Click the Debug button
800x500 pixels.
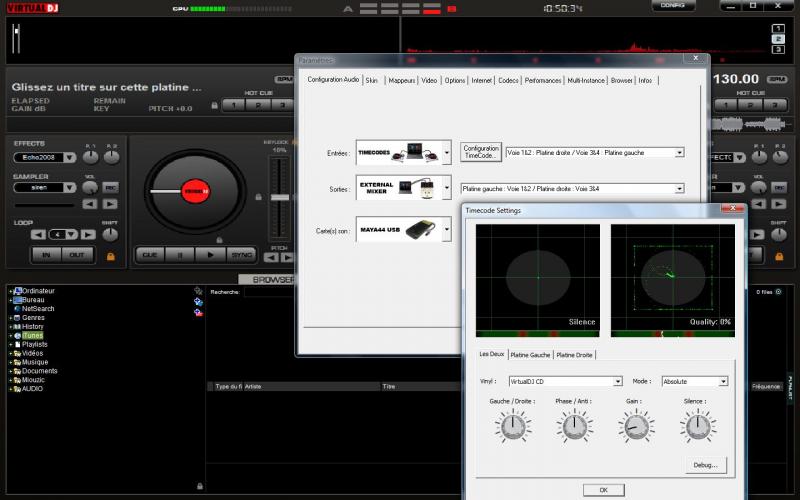[706, 465]
